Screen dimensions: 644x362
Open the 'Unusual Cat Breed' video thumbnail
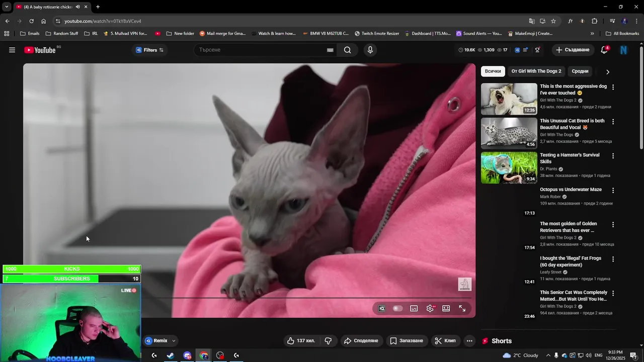pyautogui.click(x=509, y=133)
